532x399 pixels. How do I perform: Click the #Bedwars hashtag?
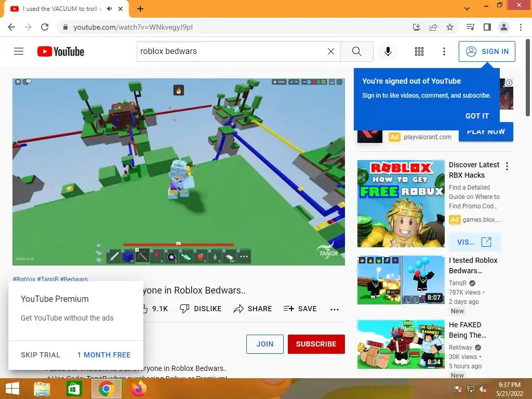pyautogui.click(x=74, y=279)
